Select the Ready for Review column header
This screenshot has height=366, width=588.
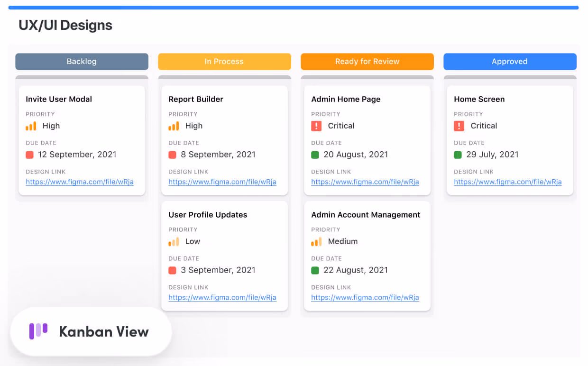point(367,62)
